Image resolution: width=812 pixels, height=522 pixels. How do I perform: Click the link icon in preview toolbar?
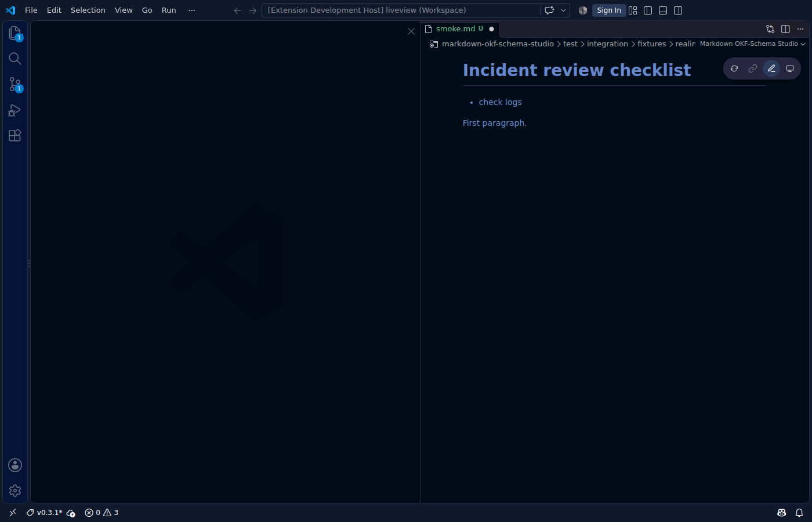[x=753, y=68]
